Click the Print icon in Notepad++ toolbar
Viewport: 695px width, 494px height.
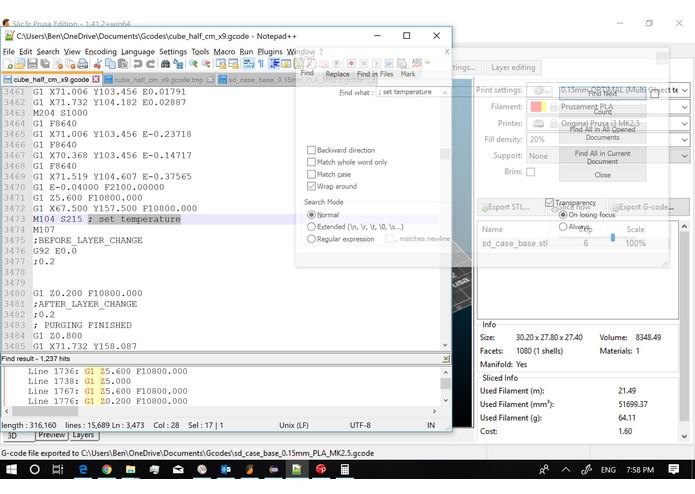point(82,63)
